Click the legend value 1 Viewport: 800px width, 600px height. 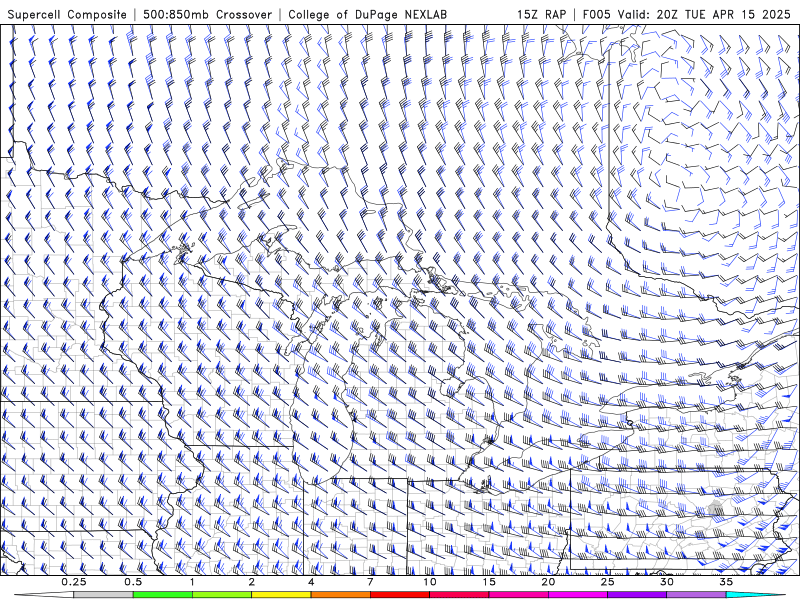(192, 582)
